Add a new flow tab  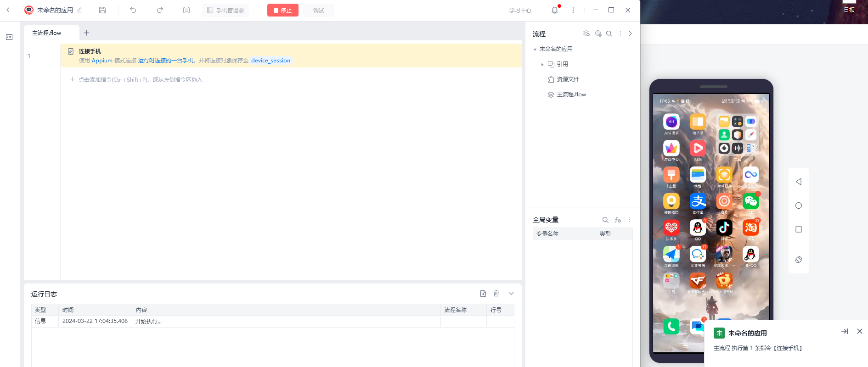click(86, 33)
